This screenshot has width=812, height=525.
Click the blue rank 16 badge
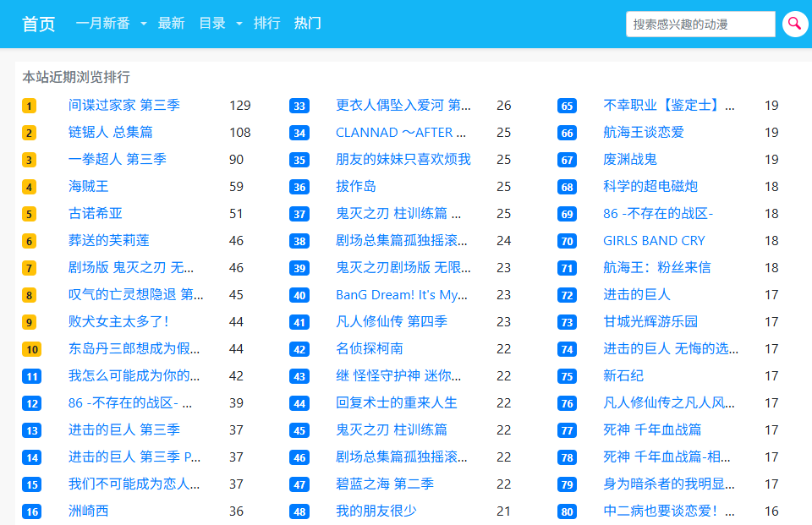coord(31,511)
